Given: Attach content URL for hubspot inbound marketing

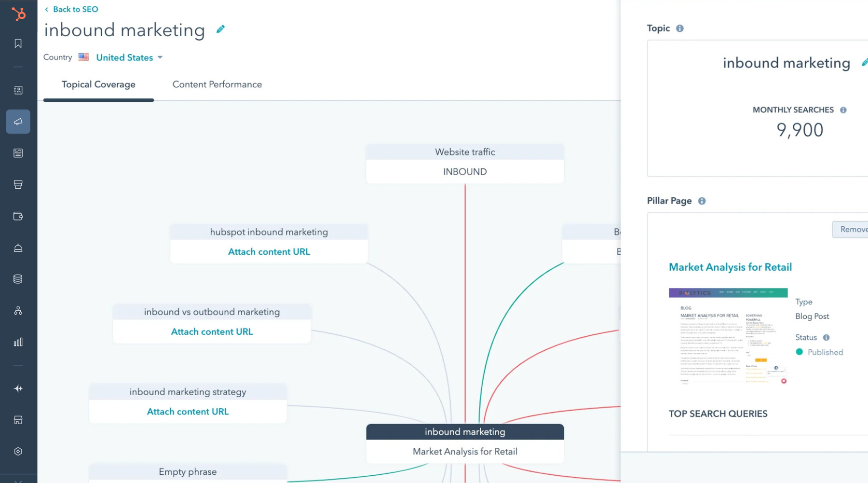Looking at the screenshot, I should pos(269,252).
